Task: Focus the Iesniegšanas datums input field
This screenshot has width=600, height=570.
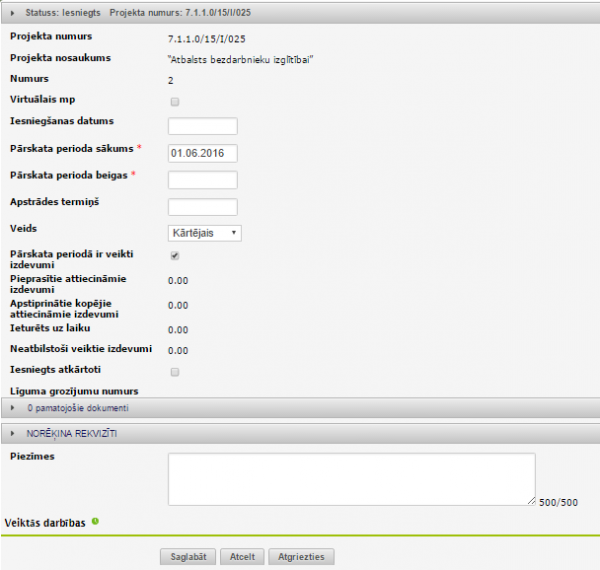Action: (202, 126)
